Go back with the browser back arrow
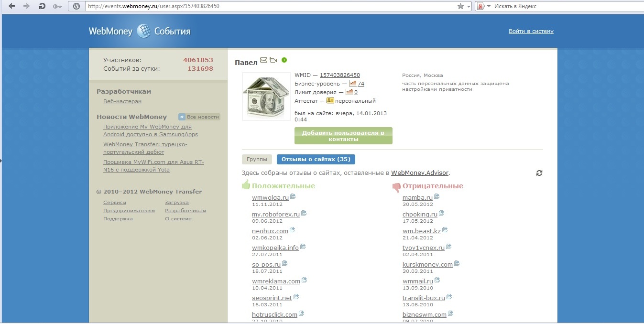The height and width of the screenshot is (324, 644). click(11, 6)
